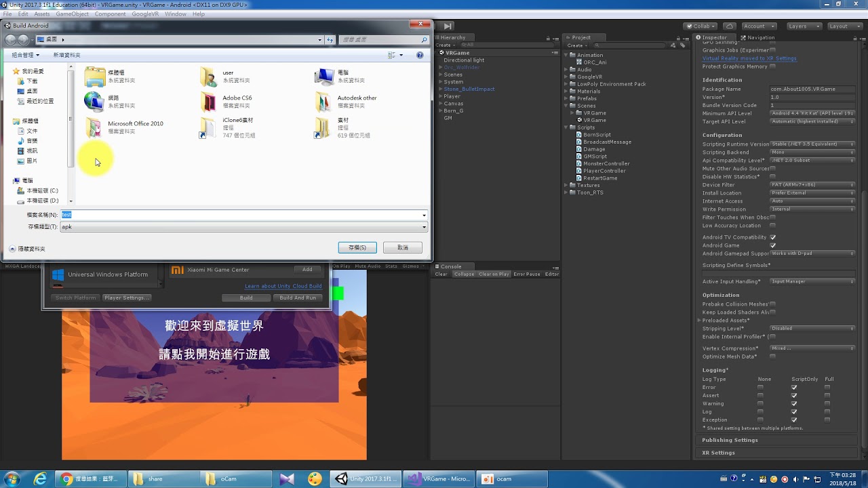Open the Adobe CS6 folder
Viewport: 868px width, 488px height.
(x=226, y=102)
